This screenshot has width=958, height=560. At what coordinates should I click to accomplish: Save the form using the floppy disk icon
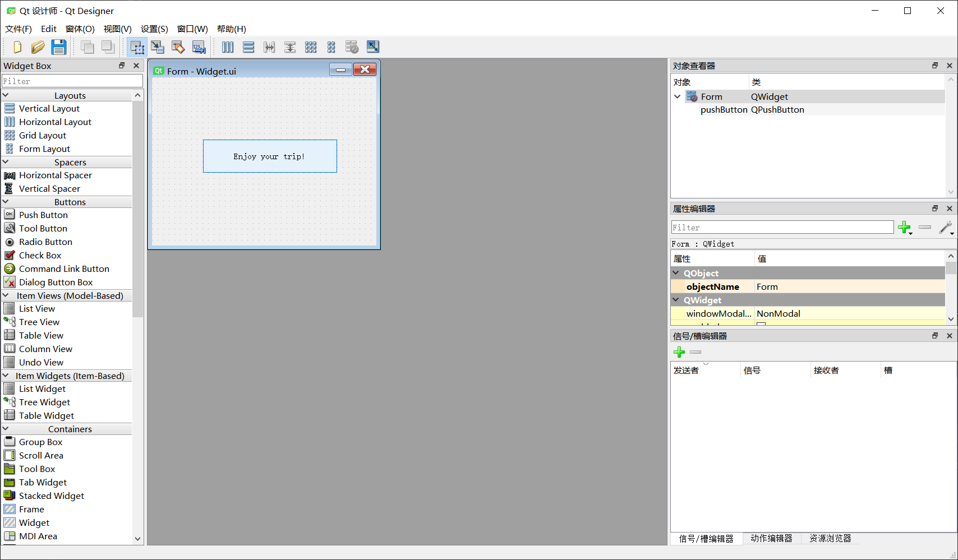[x=58, y=47]
